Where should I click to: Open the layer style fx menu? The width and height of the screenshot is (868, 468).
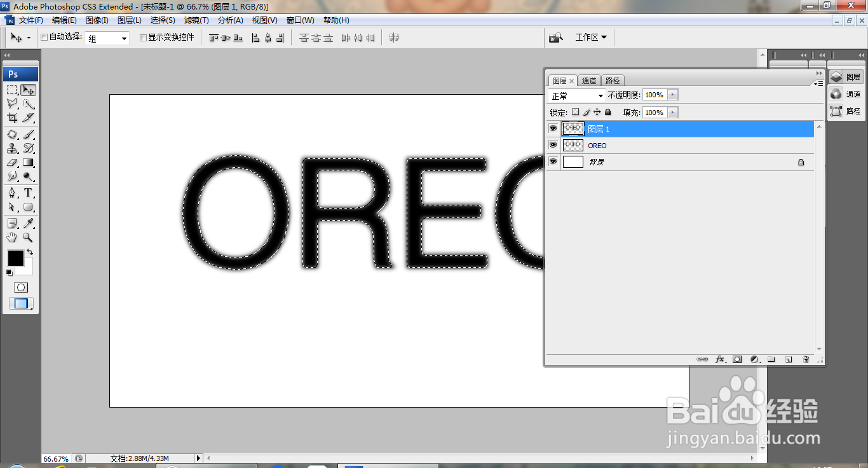(x=720, y=359)
